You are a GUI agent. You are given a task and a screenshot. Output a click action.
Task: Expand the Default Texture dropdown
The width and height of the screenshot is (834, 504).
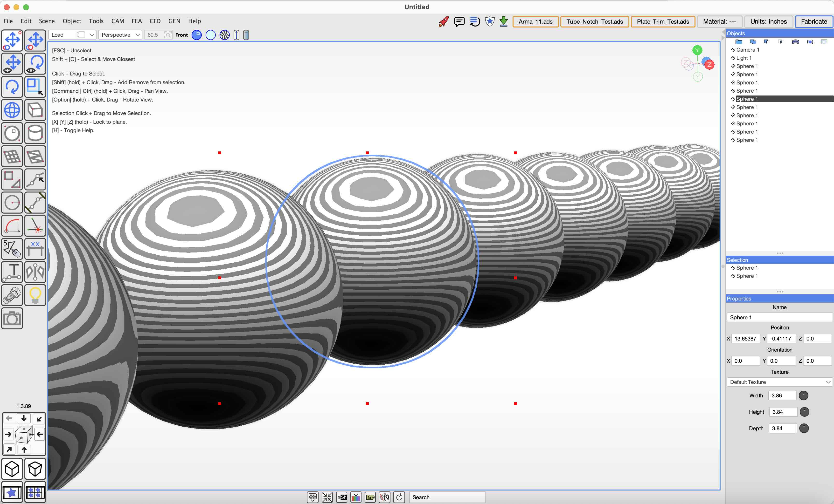point(779,382)
